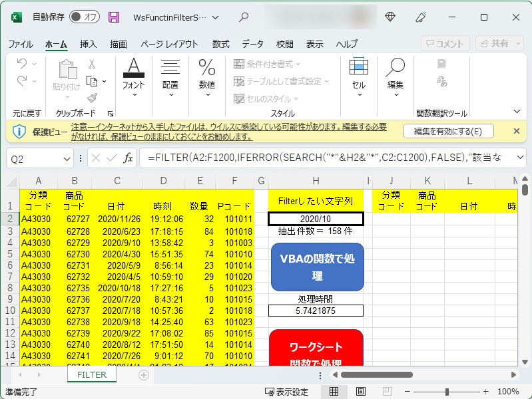Screen dimensions: 532x399
Task: Click the Format Painter brush icon
Action: click(92, 98)
